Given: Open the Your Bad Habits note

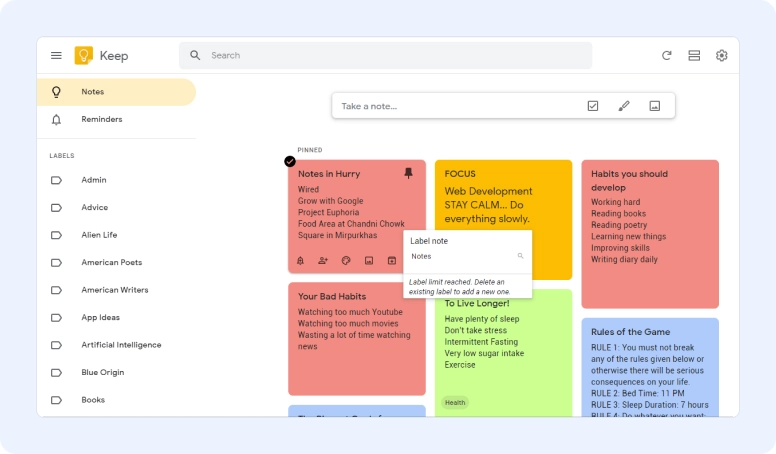Looking at the screenshot, I should [357, 339].
